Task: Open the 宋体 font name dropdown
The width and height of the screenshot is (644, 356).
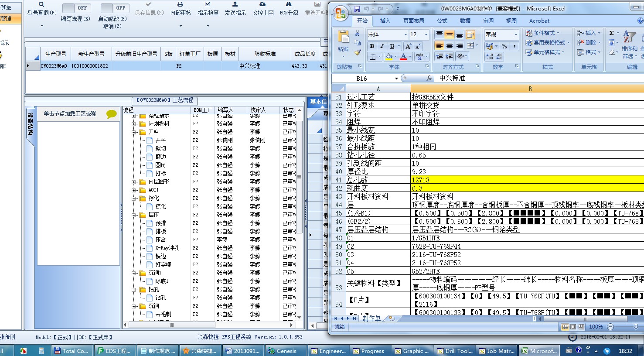Action: pos(405,34)
